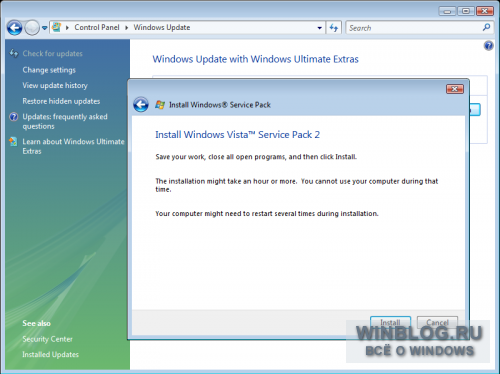Image resolution: width=500 pixels, height=374 pixels.
Task: Click the Windows Ultimate Extras icon in the sidebar
Action: [x=13, y=142]
